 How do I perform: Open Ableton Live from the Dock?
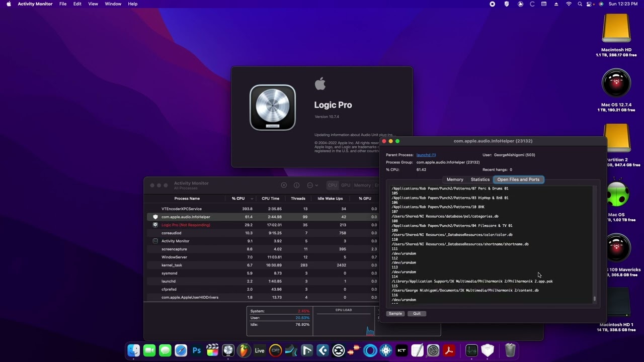click(260, 350)
